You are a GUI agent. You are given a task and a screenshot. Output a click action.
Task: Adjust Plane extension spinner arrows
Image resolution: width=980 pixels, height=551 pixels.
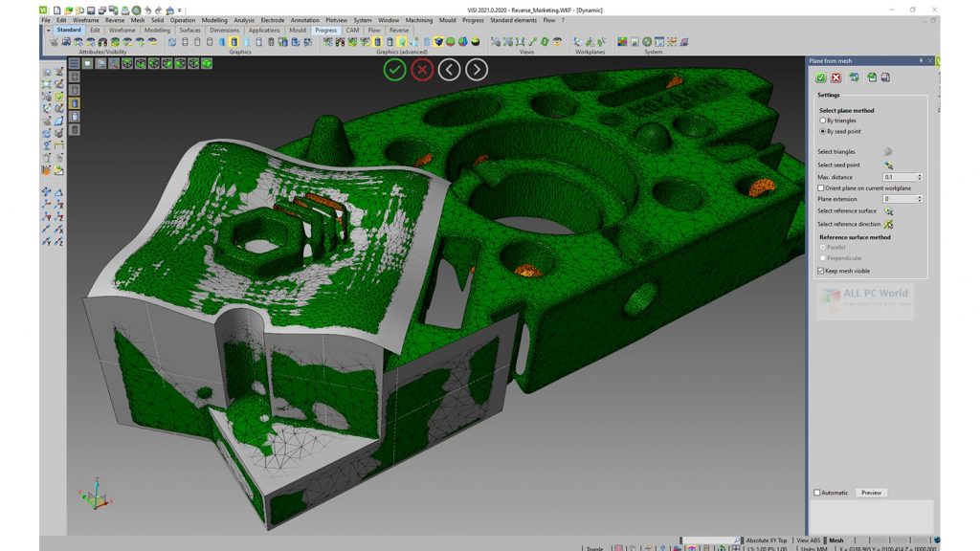(x=920, y=199)
